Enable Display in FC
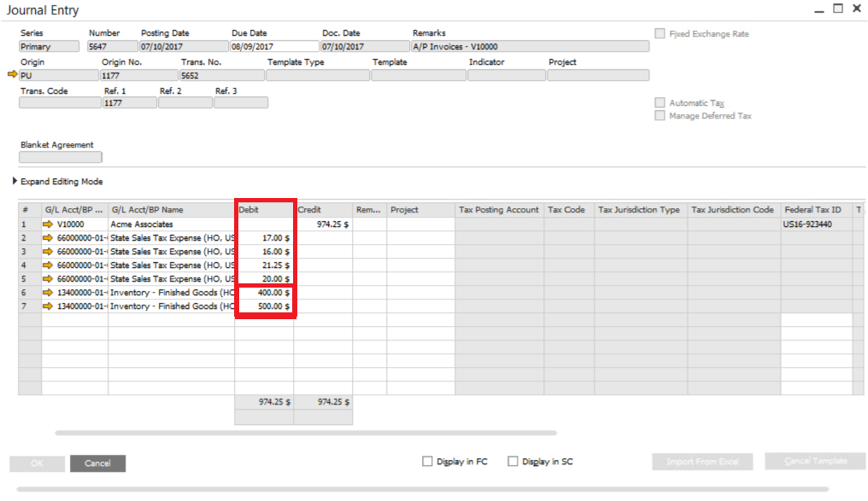 pyautogui.click(x=426, y=461)
